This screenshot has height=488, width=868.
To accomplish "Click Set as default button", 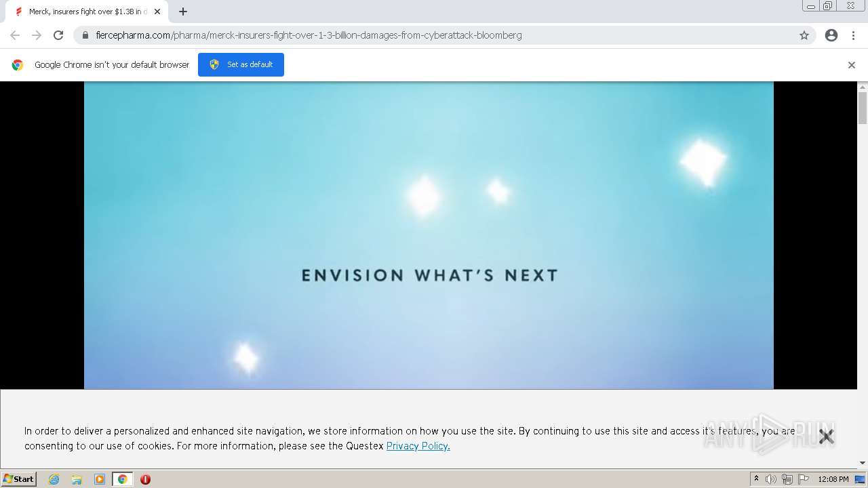I will coord(241,64).
